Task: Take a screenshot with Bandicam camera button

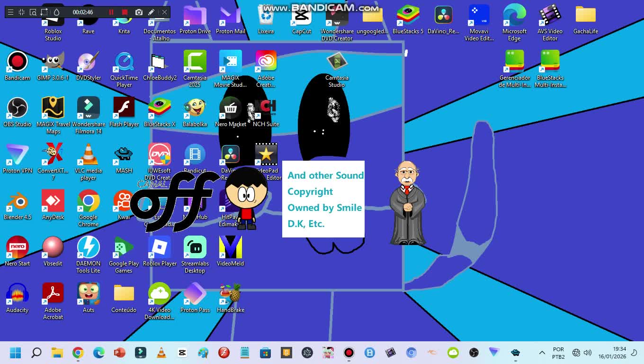Action: coord(139,12)
